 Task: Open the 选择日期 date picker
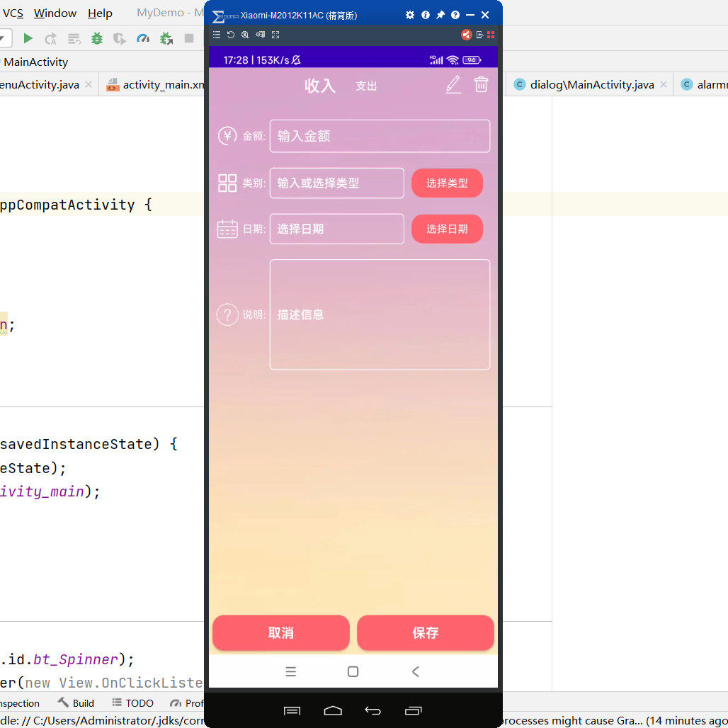point(447,228)
